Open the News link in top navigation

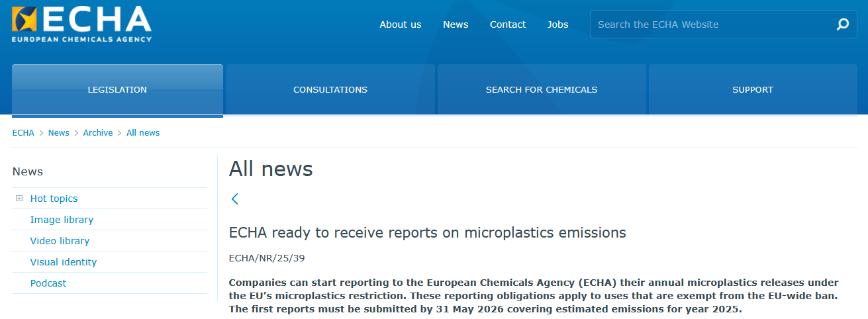(456, 24)
